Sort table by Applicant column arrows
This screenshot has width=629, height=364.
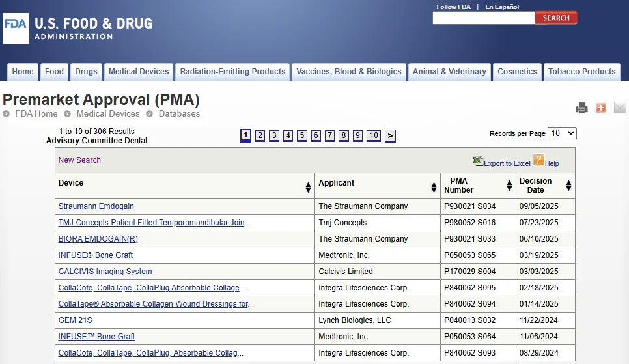coord(434,187)
